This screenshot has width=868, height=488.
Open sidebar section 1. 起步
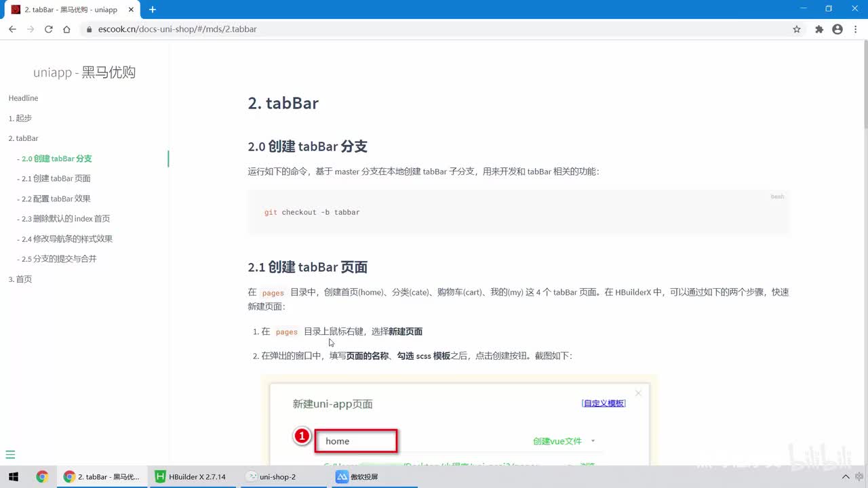(x=20, y=118)
